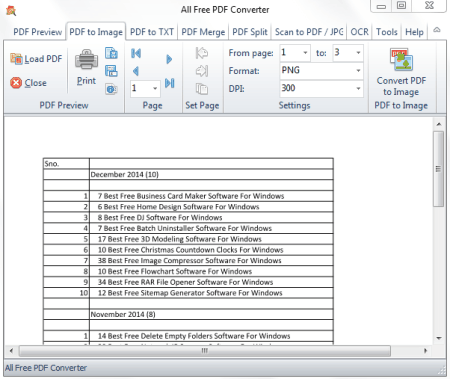Open the Scan to PDF / JPG tab

tap(309, 32)
